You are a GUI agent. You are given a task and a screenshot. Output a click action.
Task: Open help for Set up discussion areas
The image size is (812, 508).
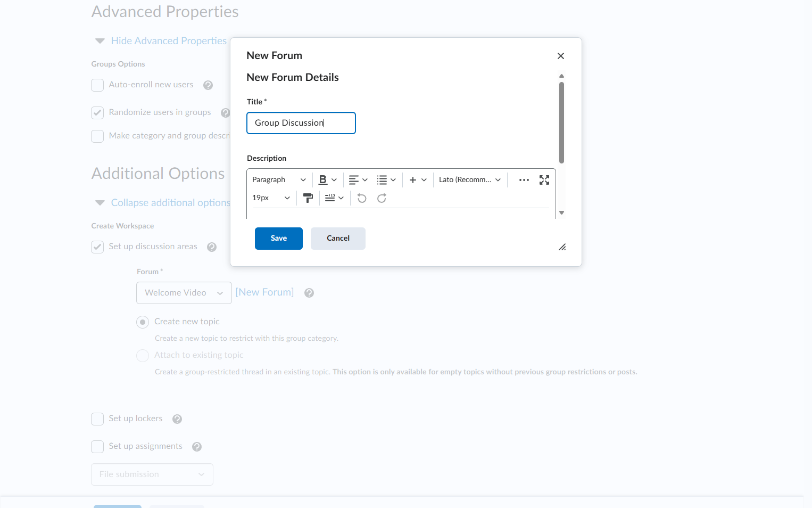212,247
